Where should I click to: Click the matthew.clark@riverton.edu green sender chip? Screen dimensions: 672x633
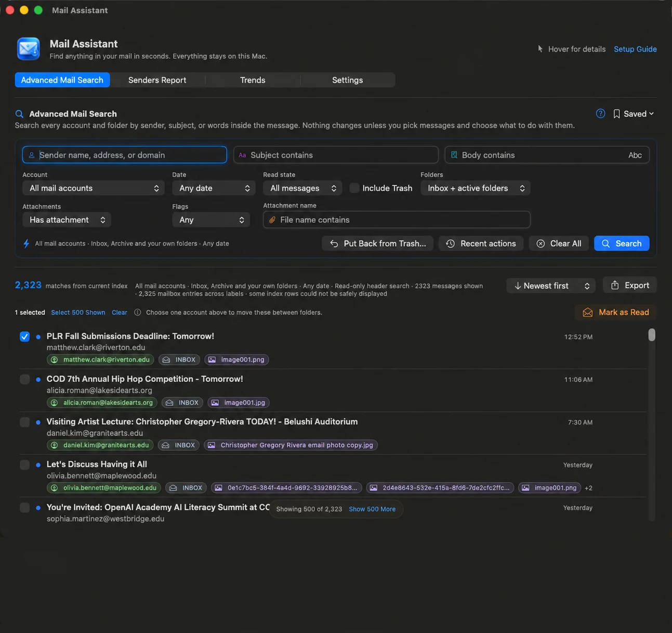point(100,359)
